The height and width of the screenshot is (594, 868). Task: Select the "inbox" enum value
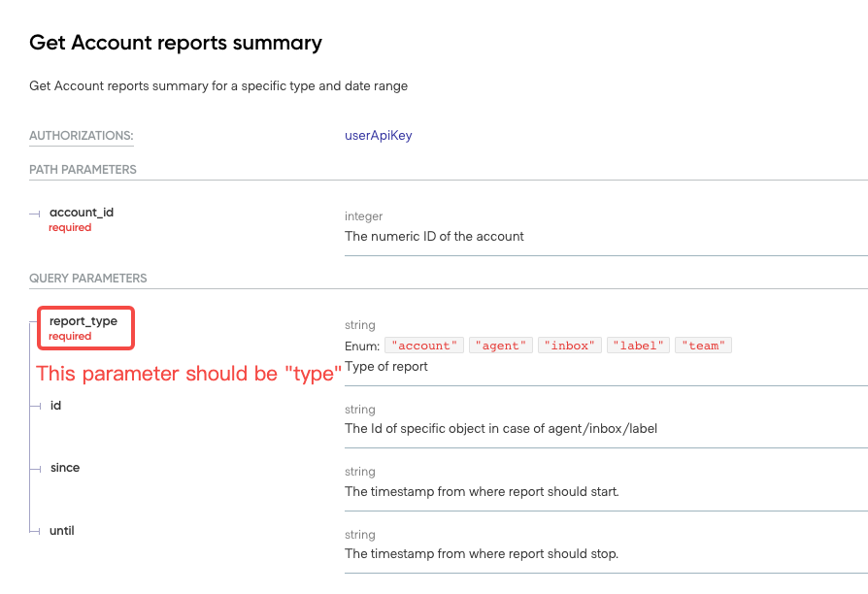coord(569,346)
